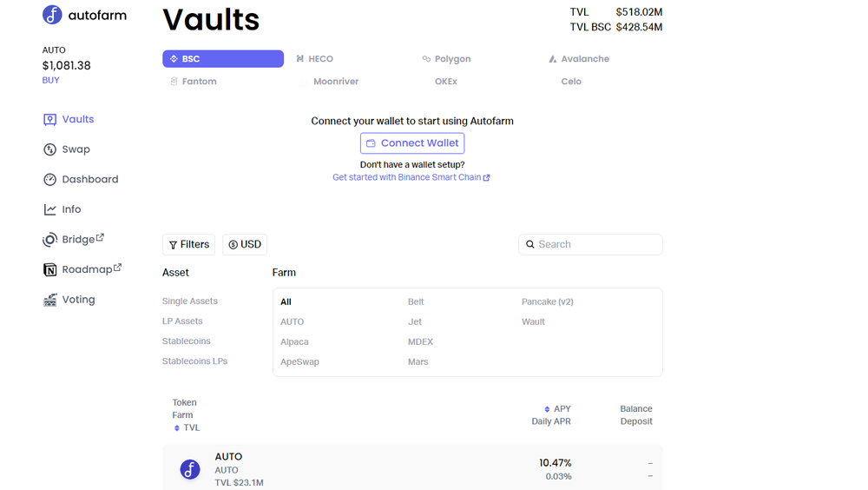Screen dimensions: 868x490
Task: Open Voting icon in sidebar
Action: coord(50,300)
